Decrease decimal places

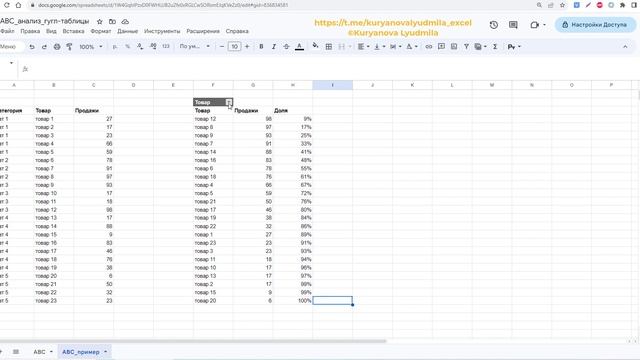(x=140, y=47)
